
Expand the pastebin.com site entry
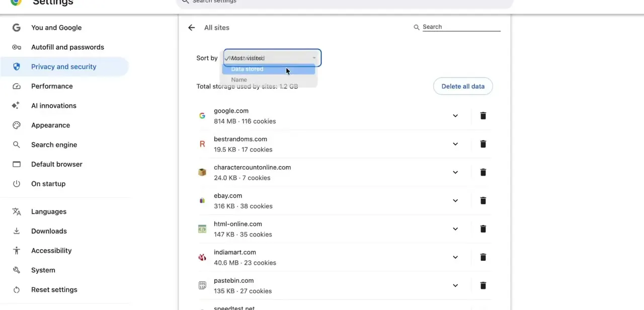[455, 285]
